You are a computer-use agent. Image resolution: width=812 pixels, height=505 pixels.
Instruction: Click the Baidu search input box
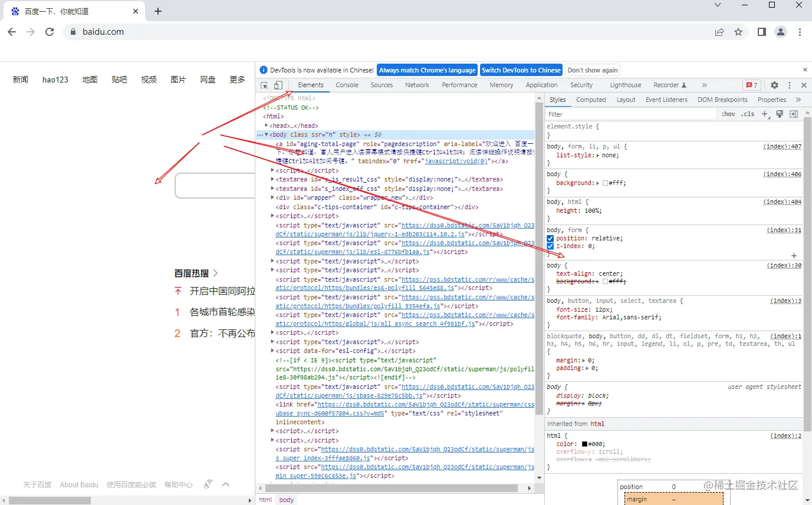(x=215, y=186)
